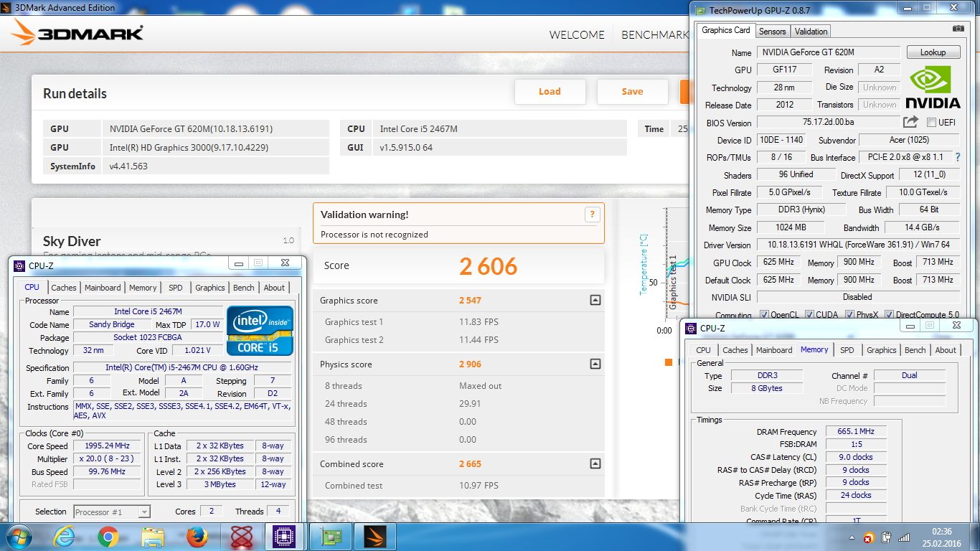This screenshot has width=980, height=551.
Task: Open SPD tab in the CPU-Z Memory window
Action: [847, 350]
